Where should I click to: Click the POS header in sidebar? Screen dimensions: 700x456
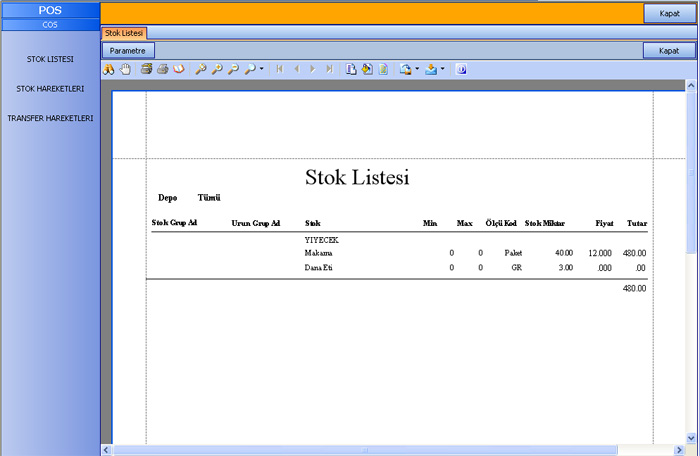[50, 10]
